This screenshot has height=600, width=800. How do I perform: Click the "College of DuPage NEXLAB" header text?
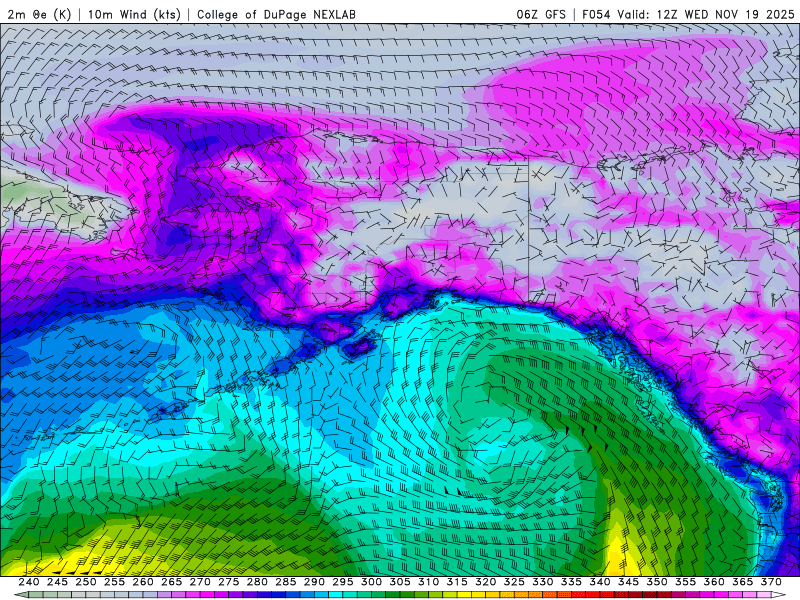(277, 14)
